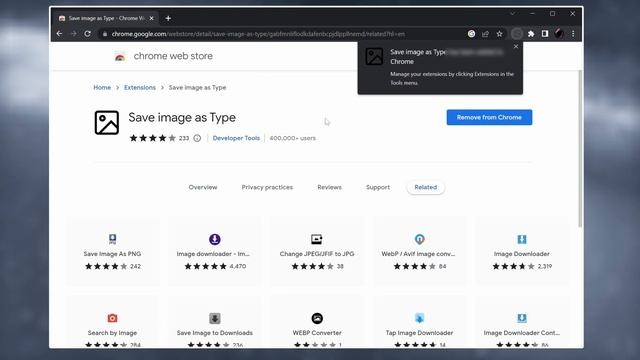640x360 pixels.
Task: Click the Chrome Web Store rainbow logo
Action: pos(120,56)
